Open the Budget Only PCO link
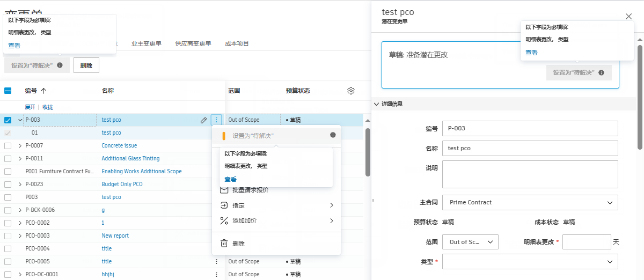The width and height of the screenshot is (644, 280). 122,185
